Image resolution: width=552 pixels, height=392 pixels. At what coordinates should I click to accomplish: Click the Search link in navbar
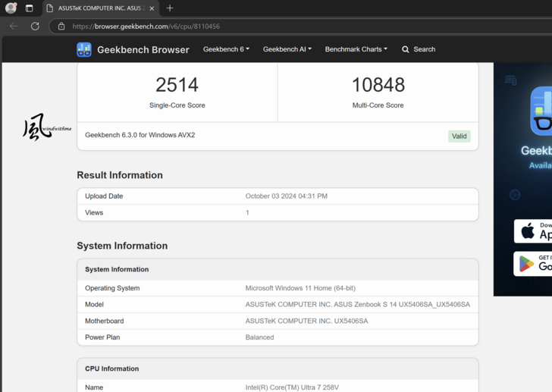coord(424,49)
